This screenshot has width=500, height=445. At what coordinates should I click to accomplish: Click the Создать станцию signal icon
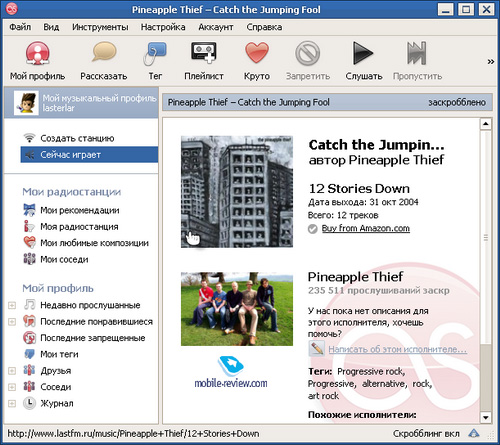[x=29, y=138]
